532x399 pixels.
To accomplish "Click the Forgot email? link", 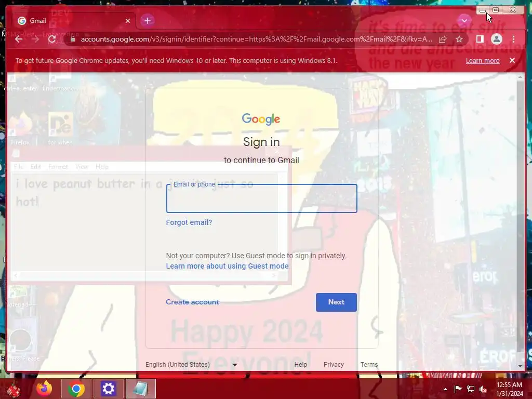I will pyautogui.click(x=189, y=222).
